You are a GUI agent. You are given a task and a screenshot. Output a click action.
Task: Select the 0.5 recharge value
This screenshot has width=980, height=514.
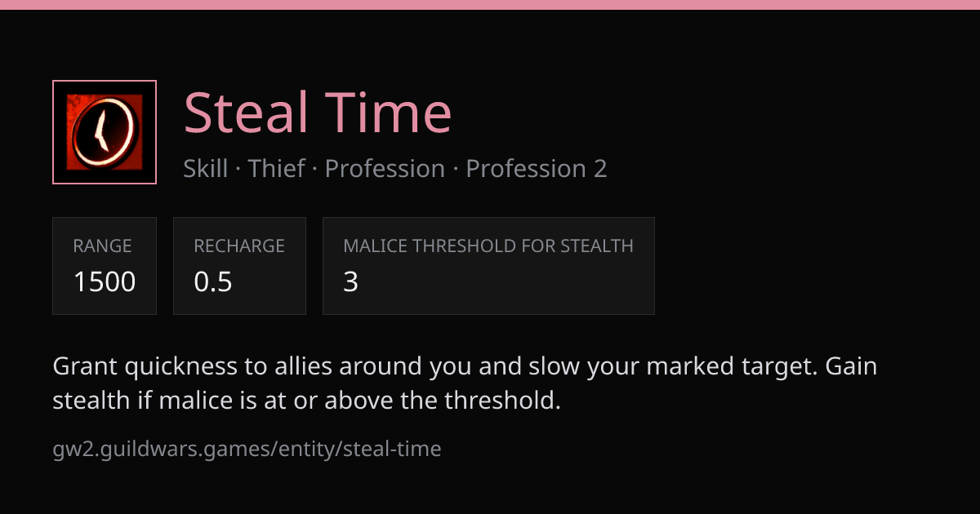pos(213,282)
